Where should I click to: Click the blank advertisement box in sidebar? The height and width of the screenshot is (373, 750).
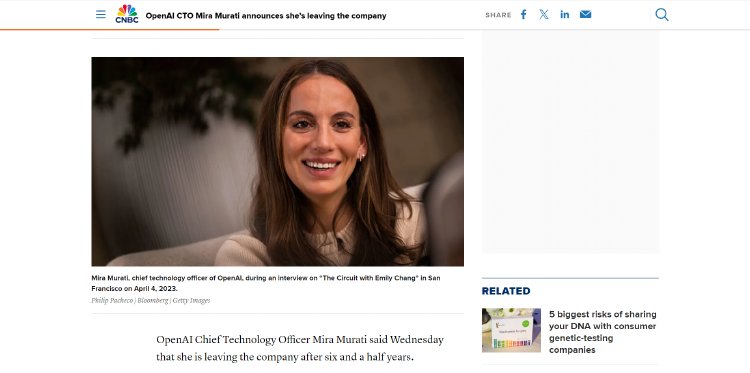pos(570,143)
